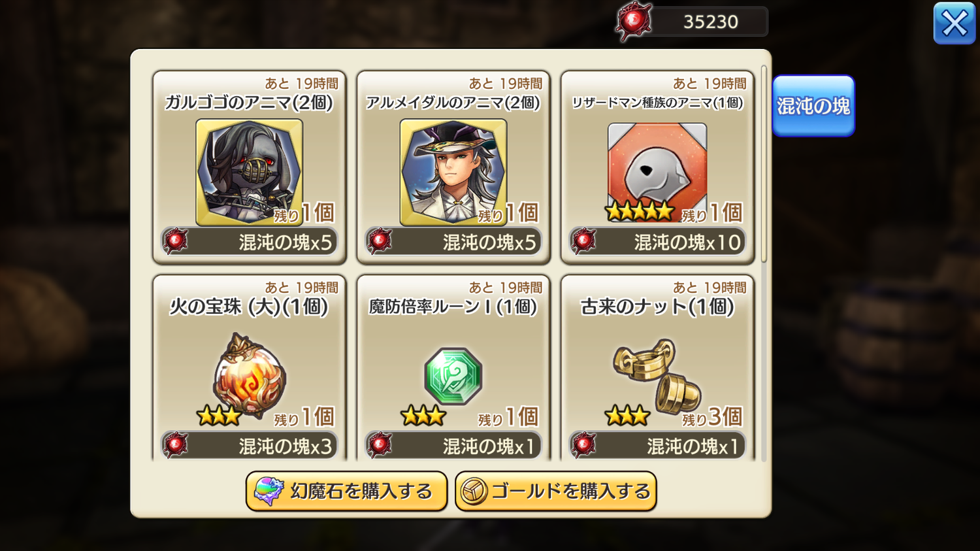This screenshot has width=980, height=551.
Task: Pick the green 魔防倍率ルーン rune icon
Action: (453, 376)
